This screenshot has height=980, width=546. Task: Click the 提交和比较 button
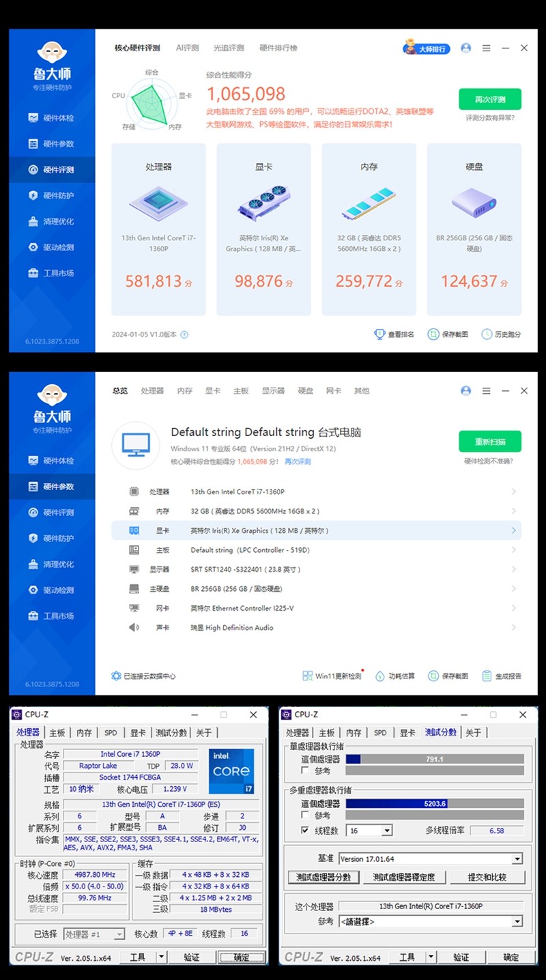(x=487, y=877)
